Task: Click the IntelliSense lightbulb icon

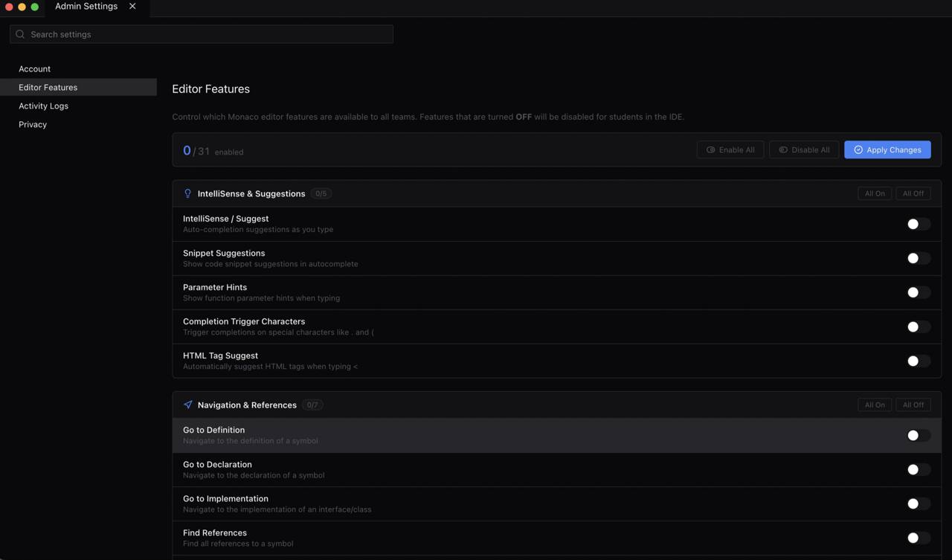Action: [x=187, y=193]
